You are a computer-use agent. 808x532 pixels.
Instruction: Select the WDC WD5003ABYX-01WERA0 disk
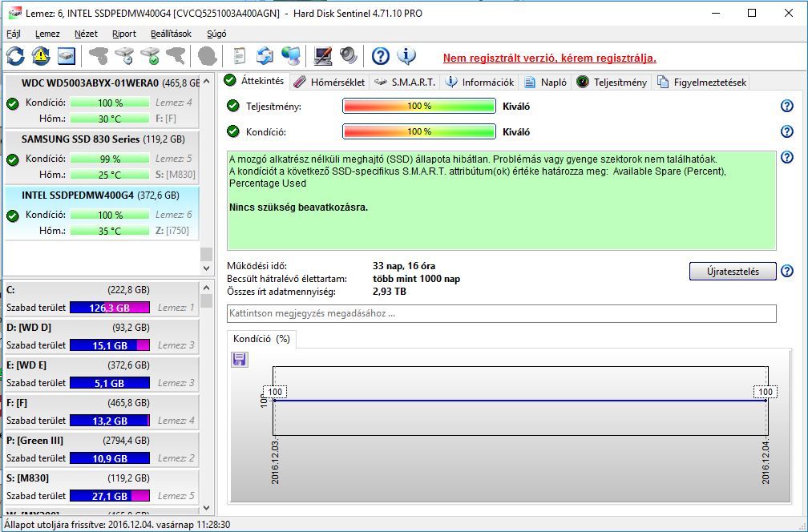click(x=102, y=101)
